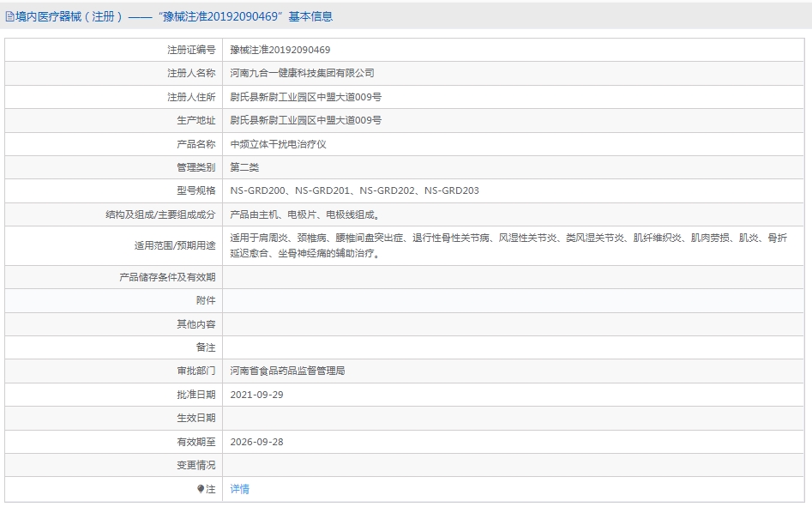Click the 注册证编号 label
The height and width of the screenshot is (507, 812).
click(191, 50)
